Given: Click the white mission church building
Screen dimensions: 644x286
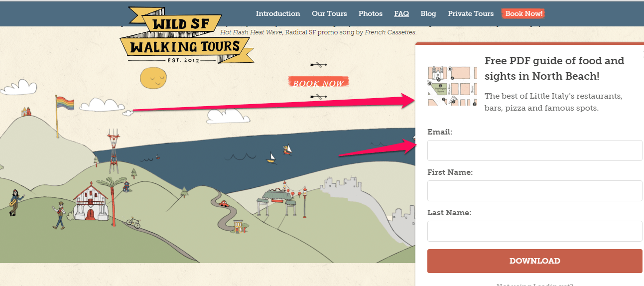Looking at the screenshot, I should click(x=91, y=202).
